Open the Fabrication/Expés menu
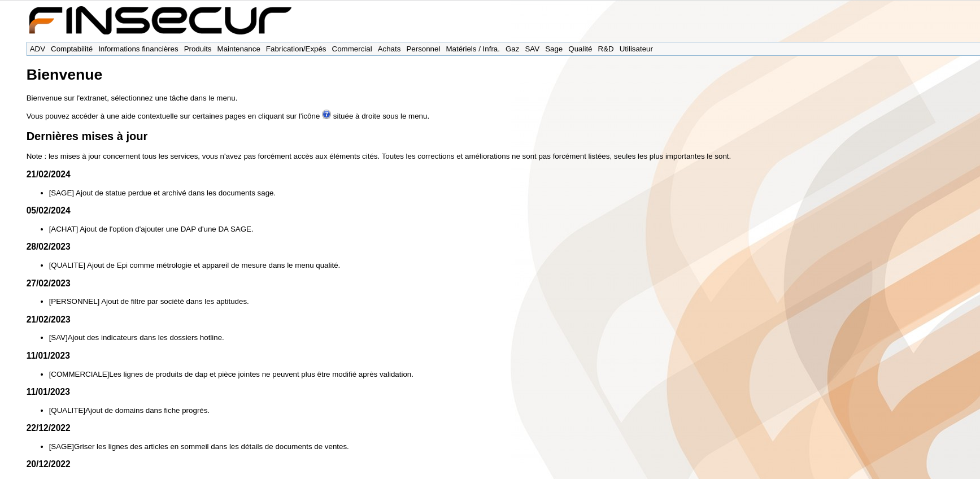Viewport: 980px width, 479px height. 296,49
